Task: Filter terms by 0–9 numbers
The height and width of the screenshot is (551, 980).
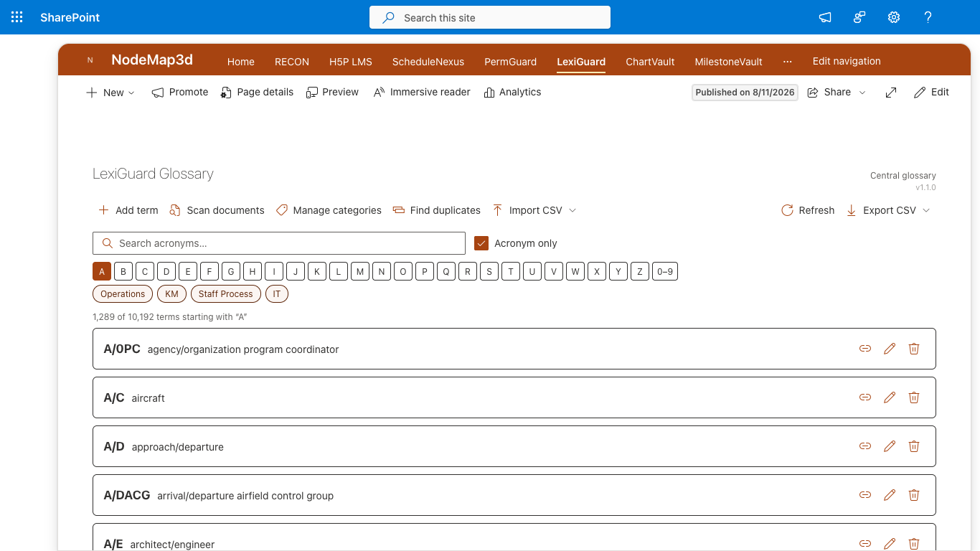Action: 665,271
